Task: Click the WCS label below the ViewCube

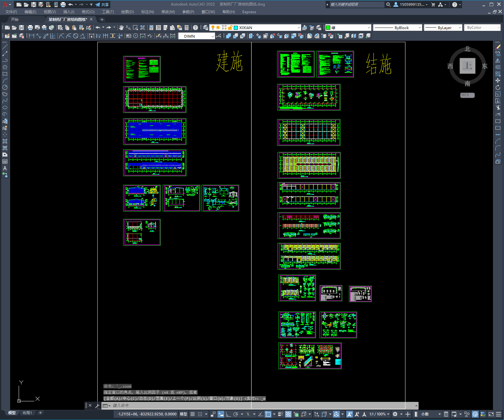Action: (467, 95)
